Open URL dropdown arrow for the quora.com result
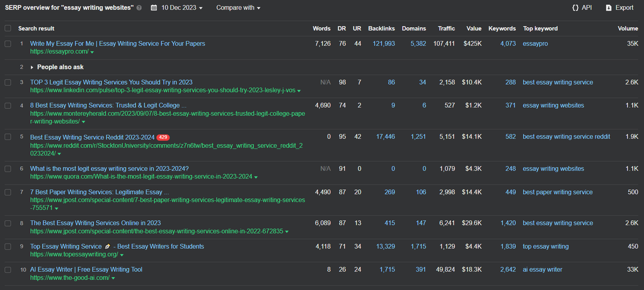This screenshot has width=644, height=290. [256, 177]
